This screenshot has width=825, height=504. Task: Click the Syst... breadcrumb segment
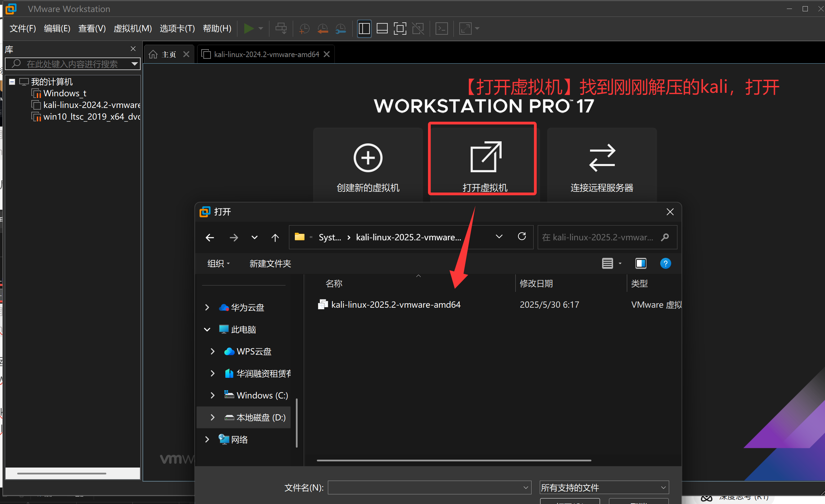coord(330,237)
